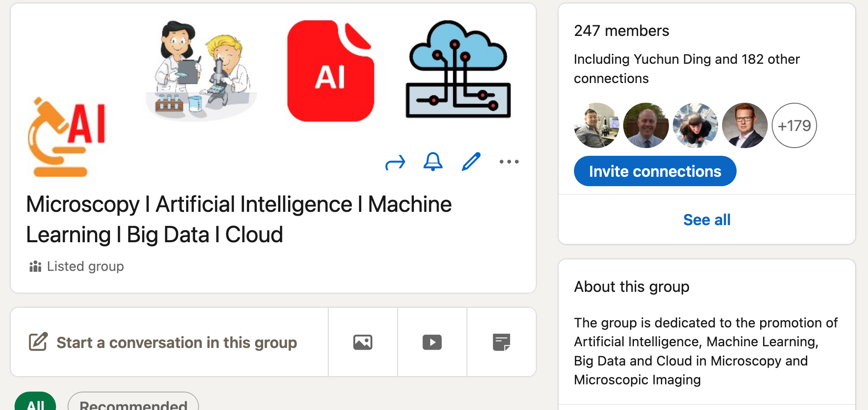Create a poll or document post icon

click(501, 342)
